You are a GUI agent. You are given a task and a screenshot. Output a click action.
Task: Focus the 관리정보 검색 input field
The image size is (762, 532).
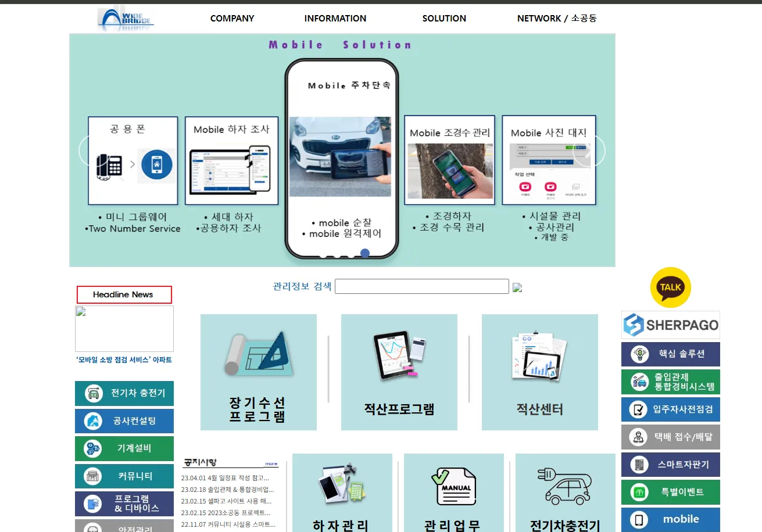(x=422, y=286)
